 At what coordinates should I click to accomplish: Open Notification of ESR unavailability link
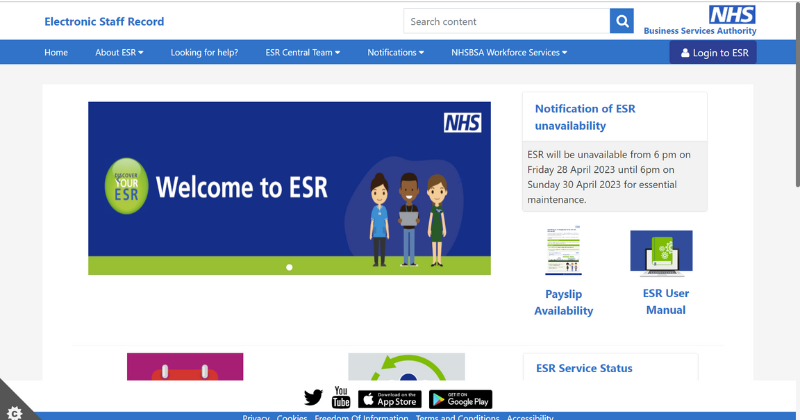point(585,117)
